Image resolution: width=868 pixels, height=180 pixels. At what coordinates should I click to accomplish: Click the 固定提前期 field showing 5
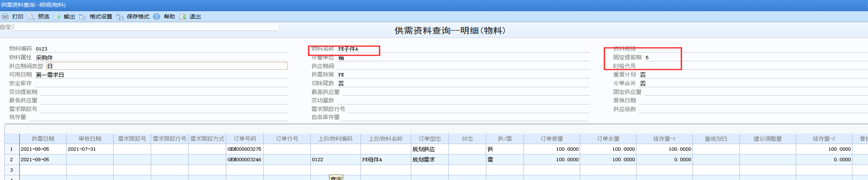coord(756,57)
